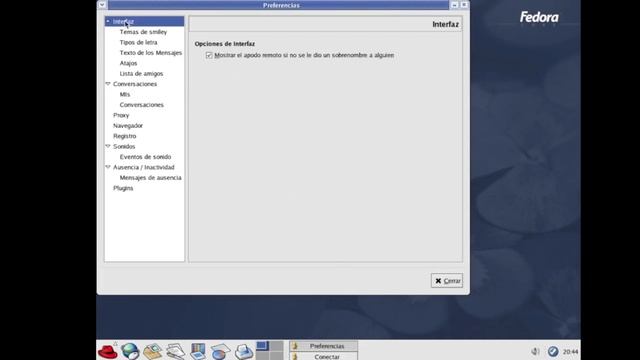Select Lista de amigos

141,73
